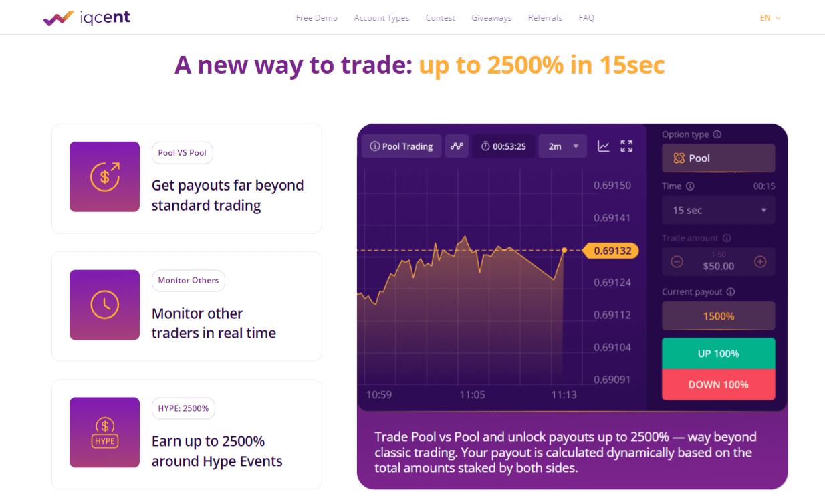Expand the chart to fullscreen

click(x=626, y=146)
